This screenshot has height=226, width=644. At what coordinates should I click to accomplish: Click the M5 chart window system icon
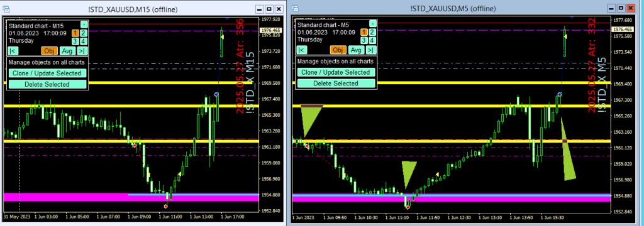tap(296, 8)
